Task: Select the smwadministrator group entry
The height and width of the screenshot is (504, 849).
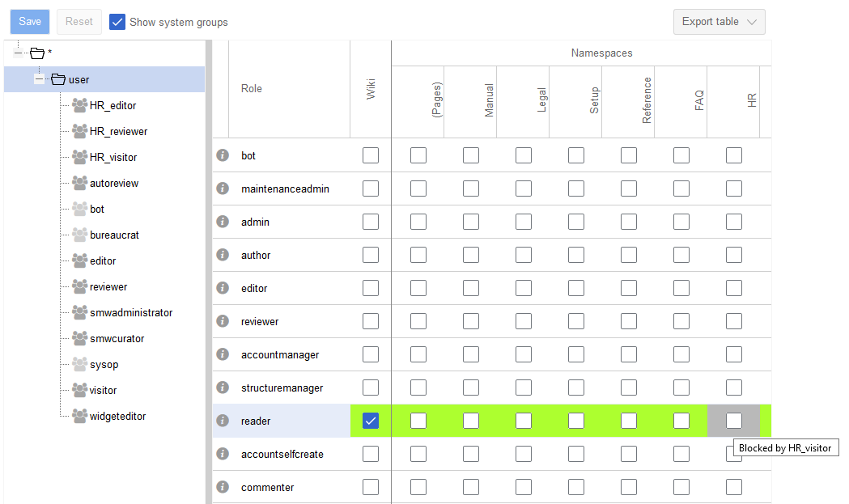Action: tap(131, 312)
